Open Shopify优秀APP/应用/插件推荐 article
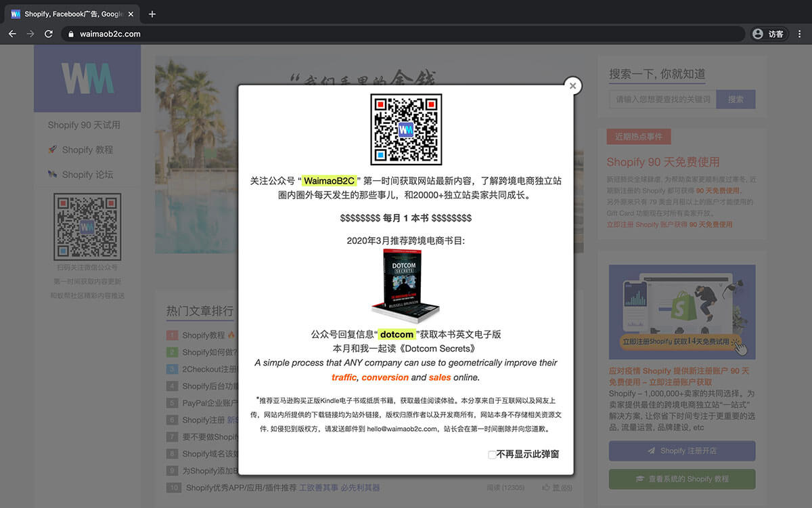The image size is (812, 508). click(241, 487)
